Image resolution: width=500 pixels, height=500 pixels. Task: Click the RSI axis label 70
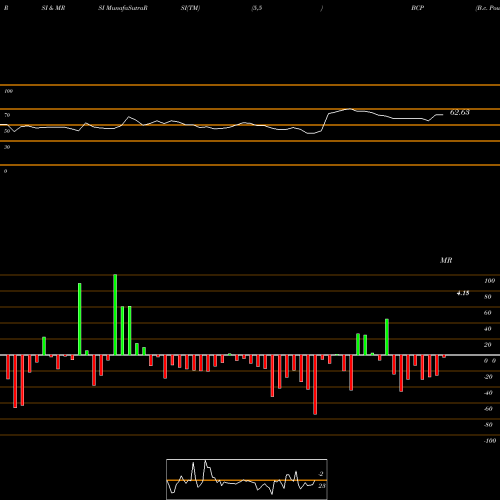(x=7, y=115)
